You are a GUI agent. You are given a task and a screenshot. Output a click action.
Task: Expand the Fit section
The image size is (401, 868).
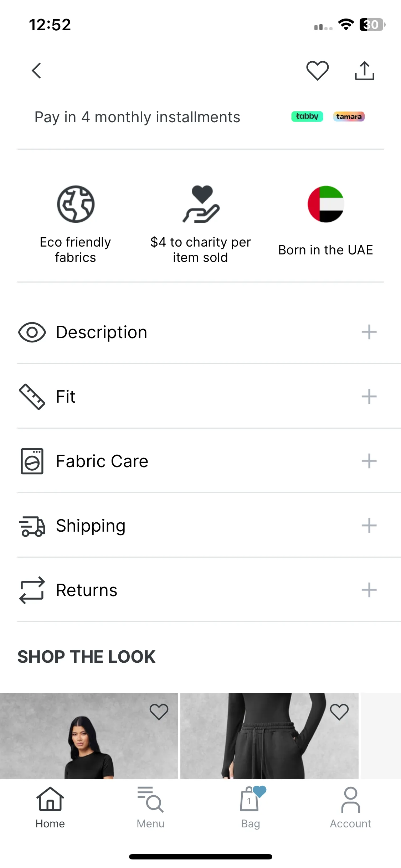coord(209,397)
